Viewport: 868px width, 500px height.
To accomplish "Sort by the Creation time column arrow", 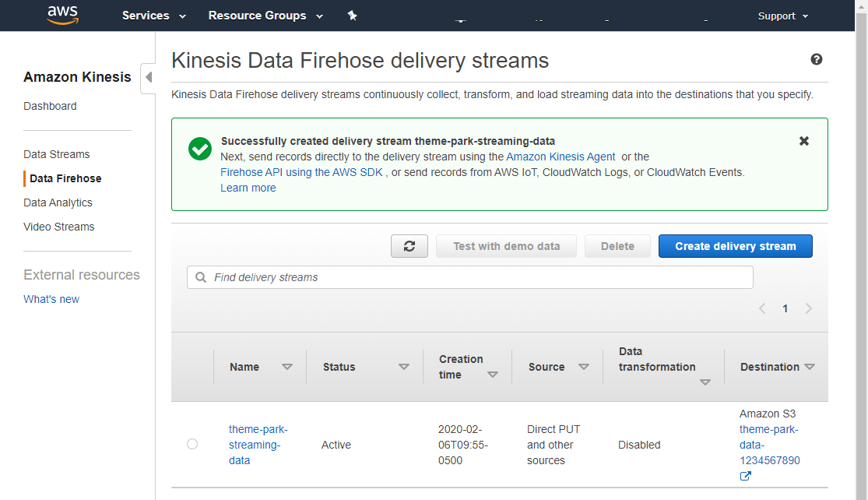I will pos(493,375).
